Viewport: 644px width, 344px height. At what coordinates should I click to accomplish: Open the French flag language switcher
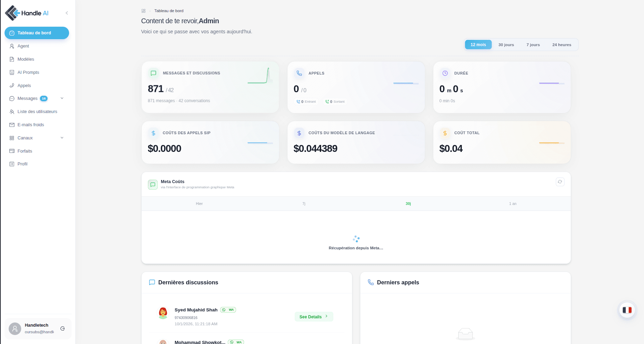[627, 310]
